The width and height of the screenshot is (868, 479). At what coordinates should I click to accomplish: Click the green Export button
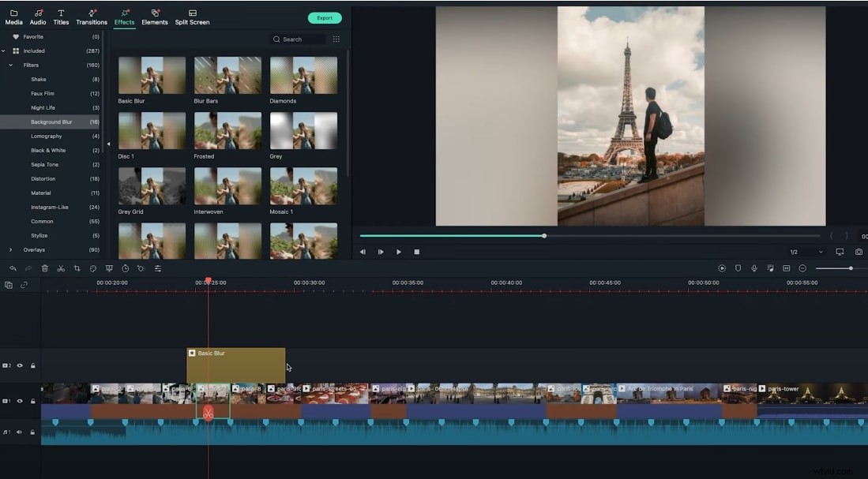[325, 17]
